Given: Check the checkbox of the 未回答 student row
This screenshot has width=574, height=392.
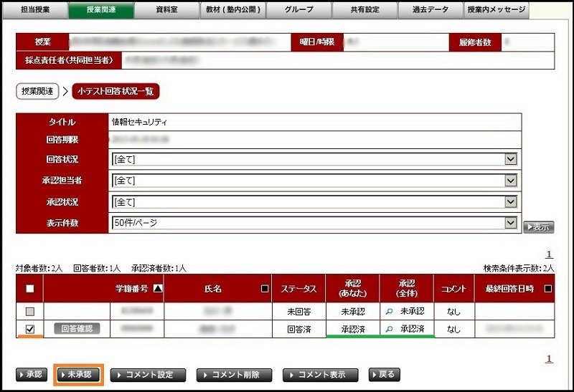Looking at the screenshot, I should point(29,311).
